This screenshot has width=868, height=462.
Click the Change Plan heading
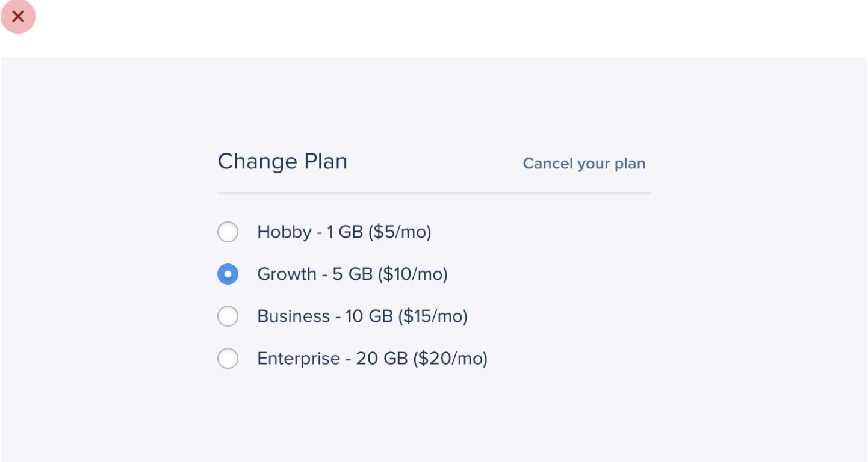(282, 162)
